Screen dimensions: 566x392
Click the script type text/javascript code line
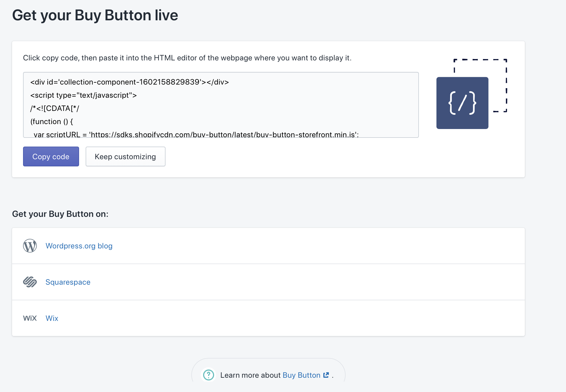(83, 95)
